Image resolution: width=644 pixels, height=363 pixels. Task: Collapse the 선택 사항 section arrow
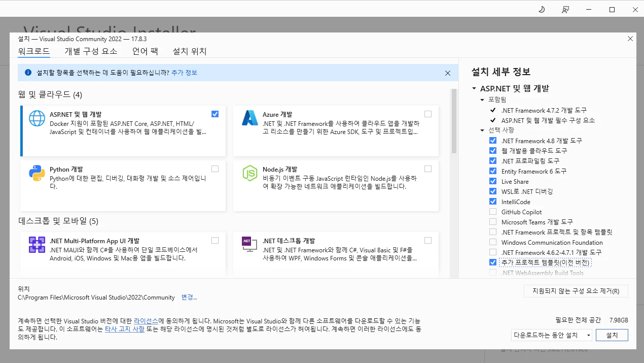(483, 130)
